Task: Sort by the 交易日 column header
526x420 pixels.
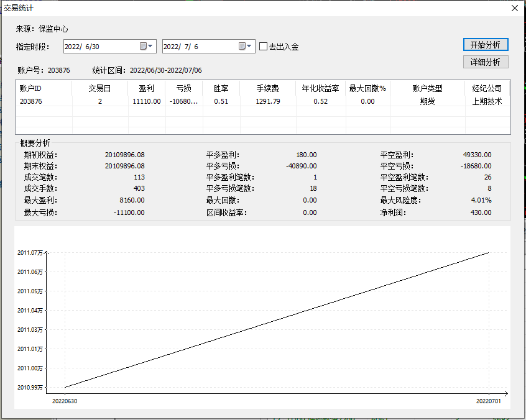Action: 99,88
